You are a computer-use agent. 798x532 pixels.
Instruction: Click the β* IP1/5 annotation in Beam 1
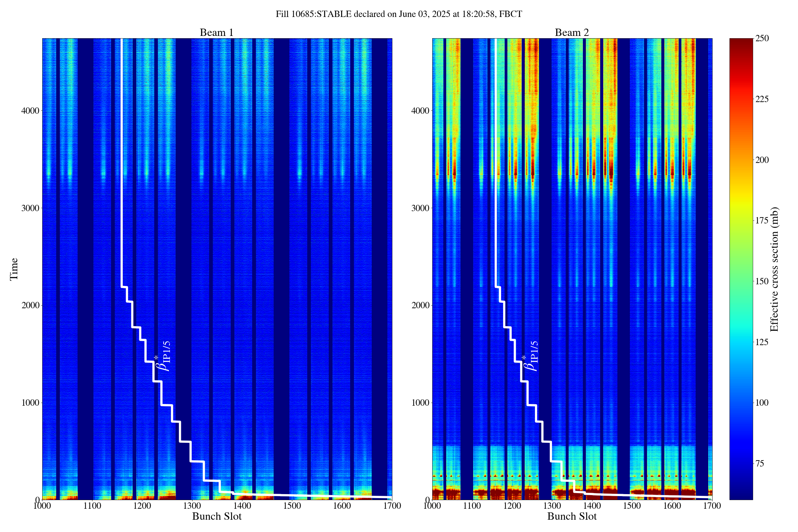(x=163, y=357)
